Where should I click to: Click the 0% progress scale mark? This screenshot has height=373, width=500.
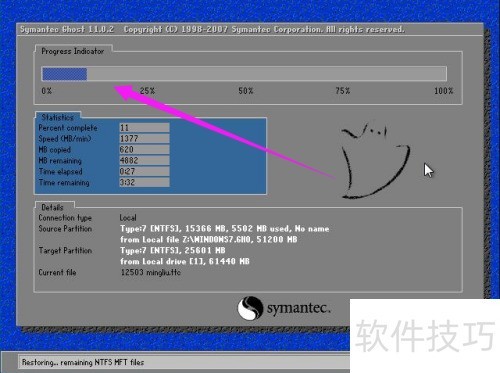click(47, 91)
